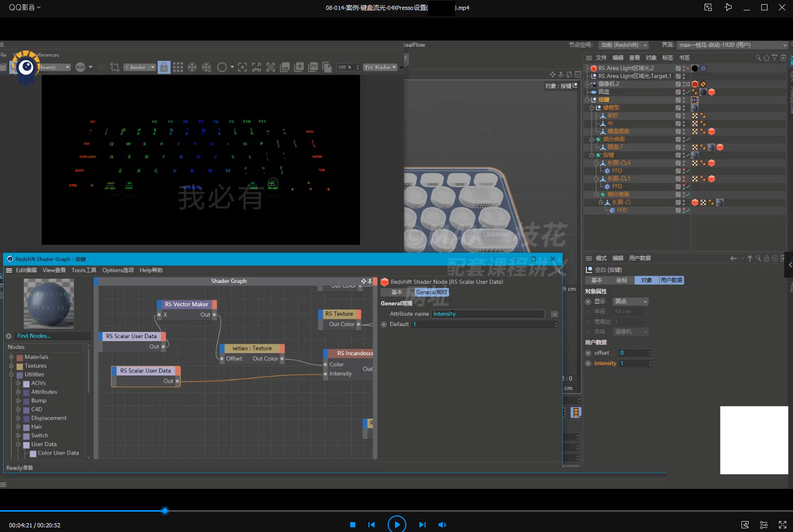Stop the video playback
The width and height of the screenshot is (793, 532).
pyautogui.click(x=353, y=525)
